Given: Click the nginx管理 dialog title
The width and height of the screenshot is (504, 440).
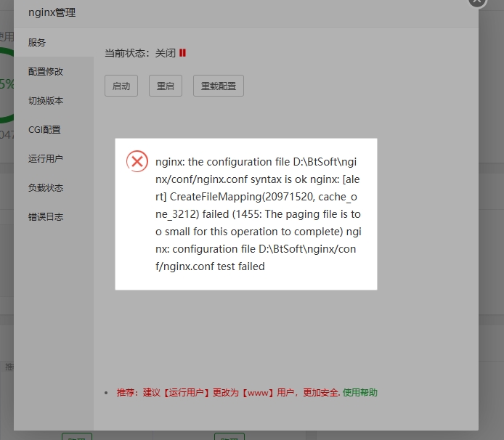Looking at the screenshot, I should [x=52, y=12].
